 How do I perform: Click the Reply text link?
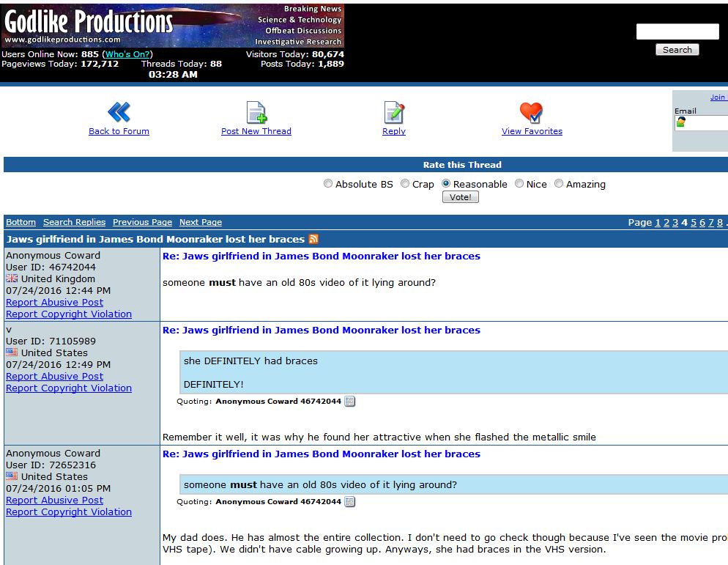click(394, 131)
